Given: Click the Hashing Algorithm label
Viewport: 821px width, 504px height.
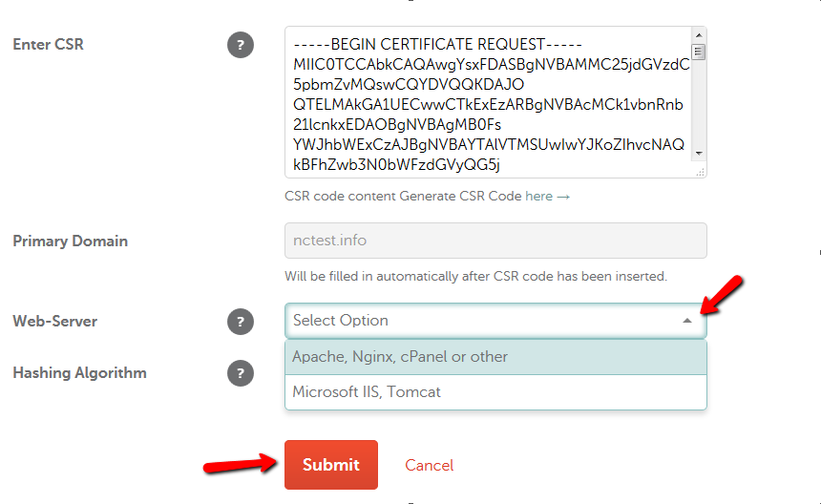Looking at the screenshot, I should [x=79, y=372].
